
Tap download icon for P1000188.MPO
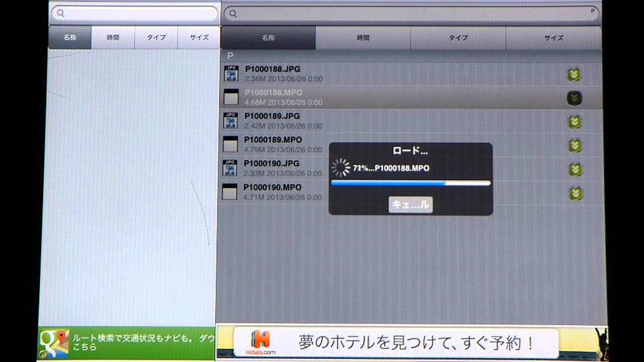click(574, 98)
